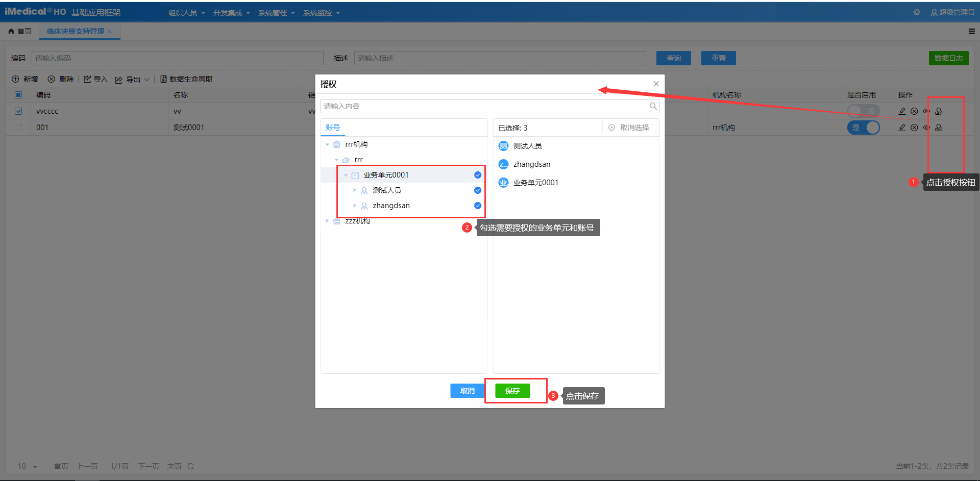This screenshot has width=980, height=481.
Task: Uncheck the 业务单元0001 tree checkmark
Action: 478,175
